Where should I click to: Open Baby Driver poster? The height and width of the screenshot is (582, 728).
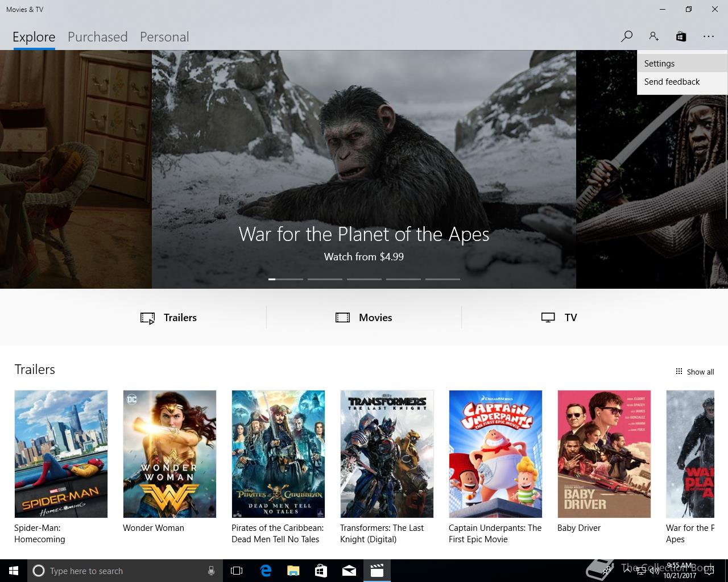[x=604, y=454]
